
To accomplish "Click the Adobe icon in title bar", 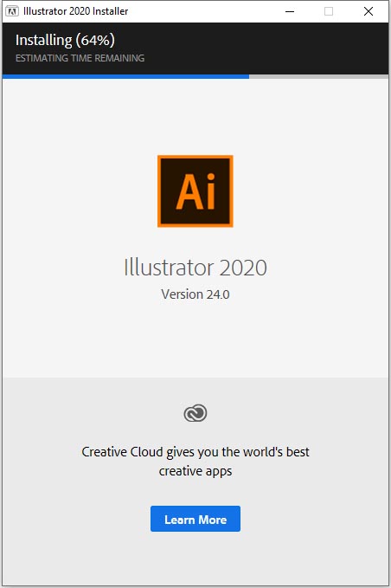I will coord(12,11).
